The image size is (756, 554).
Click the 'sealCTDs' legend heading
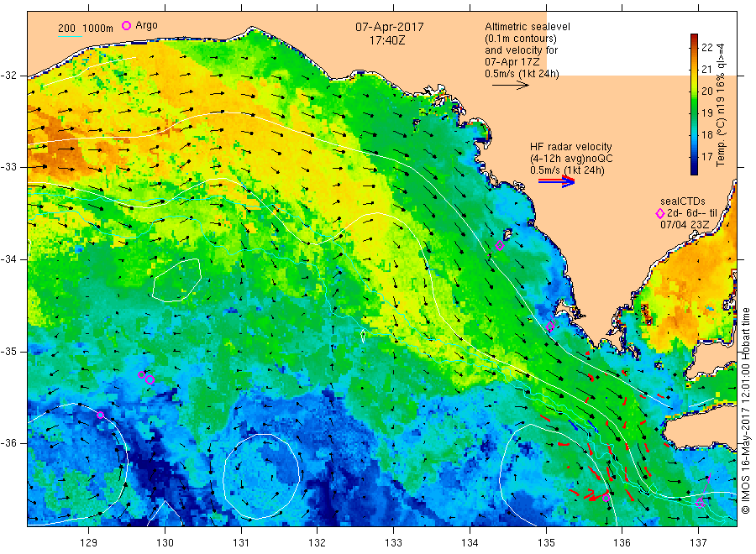tap(683, 201)
